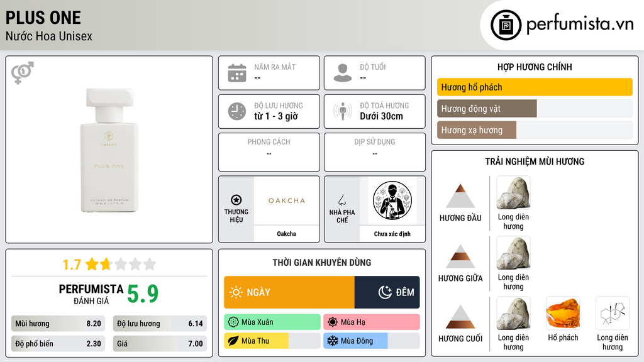
Task: Click the Plus One perfume bottle image
Action: point(109,150)
